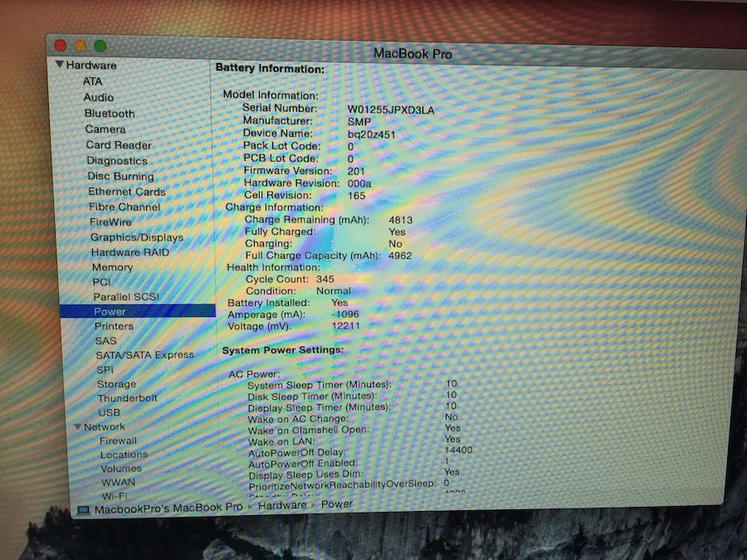This screenshot has height=560, width=747.
Task: Click the full charge capacity value 4962
Action: 400,256
